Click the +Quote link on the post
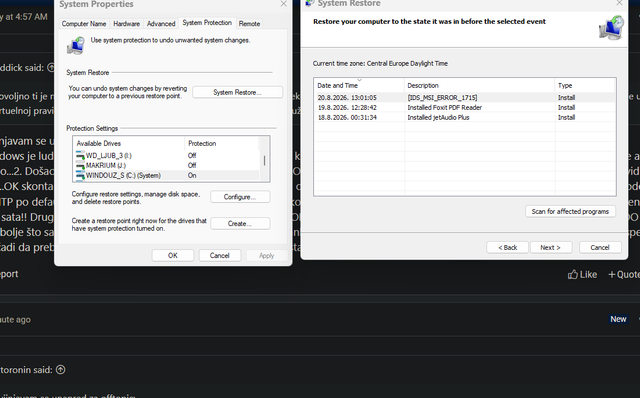Screen dimensions: 640x398 click(x=624, y=274)
